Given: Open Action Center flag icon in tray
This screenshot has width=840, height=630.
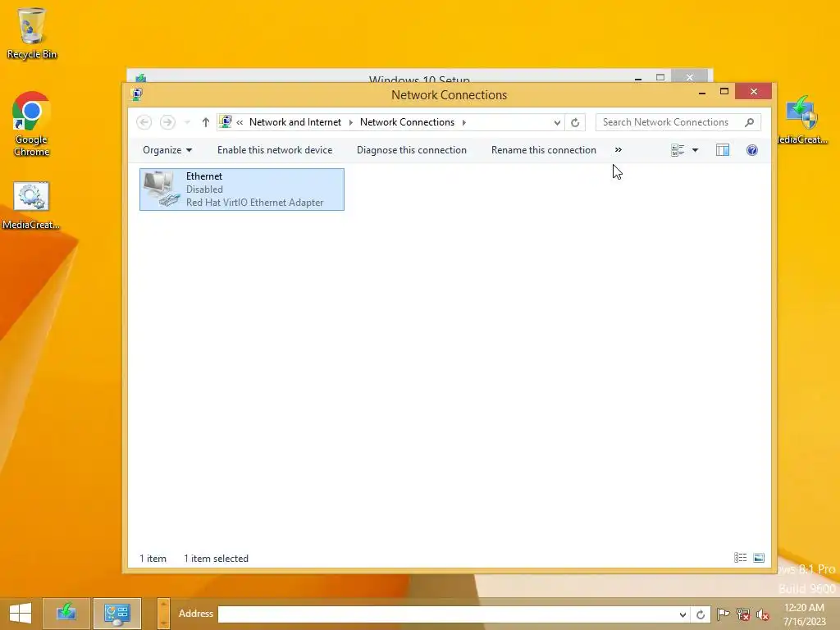Looking at the screenshot, I should (x=723, y=614).
